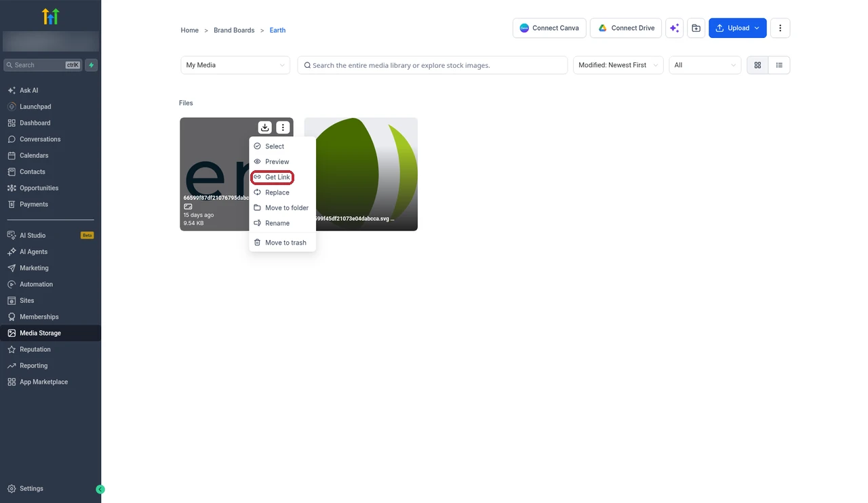
Task: Select Move to folder in the menu
Action: click(282, 207)
